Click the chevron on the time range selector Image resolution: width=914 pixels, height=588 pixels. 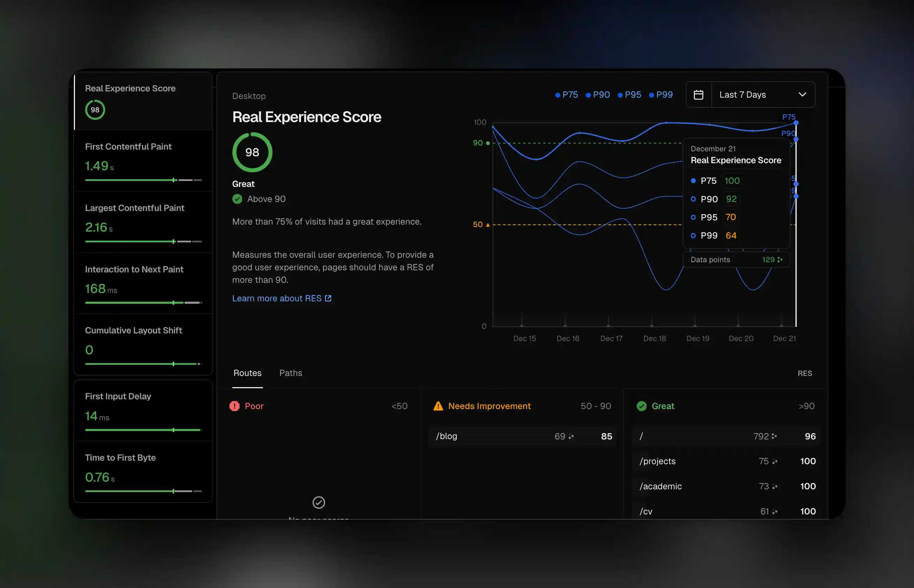pyautogui.click(x=802, y=94)
